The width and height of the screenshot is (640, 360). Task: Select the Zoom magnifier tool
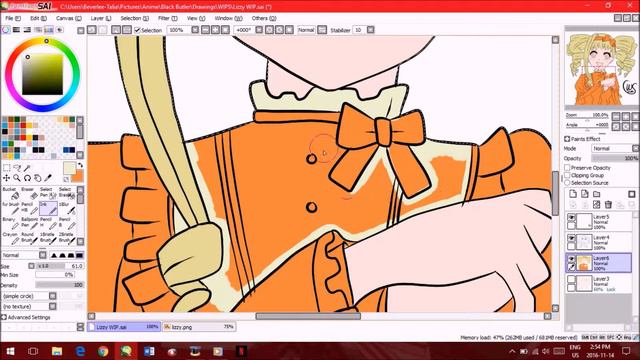[x=17, y=178]
